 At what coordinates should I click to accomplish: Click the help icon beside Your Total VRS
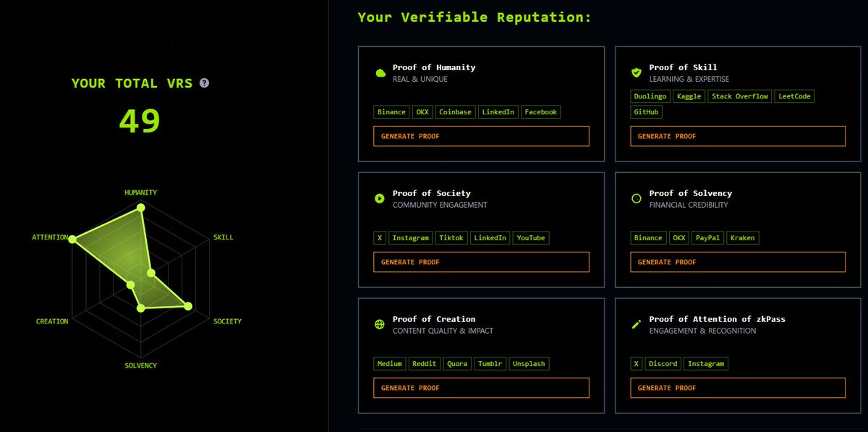coord(204,83)
